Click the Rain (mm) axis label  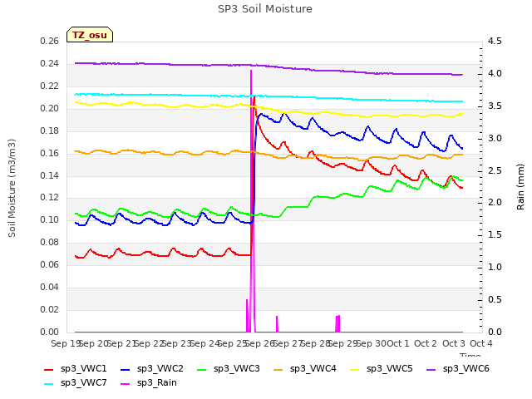[520, 187]
